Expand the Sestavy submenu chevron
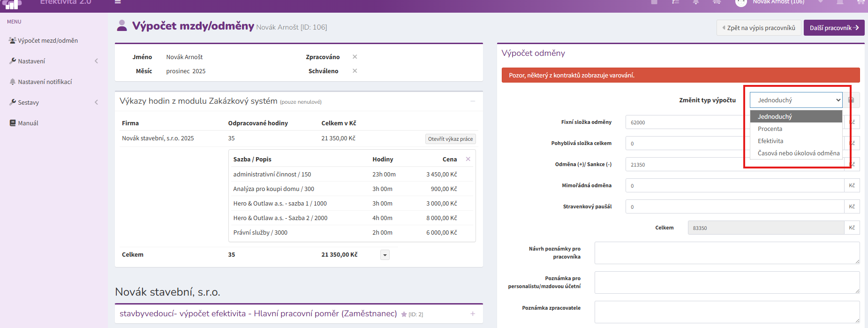Screen dimensions: 868x328 [96, 102]
